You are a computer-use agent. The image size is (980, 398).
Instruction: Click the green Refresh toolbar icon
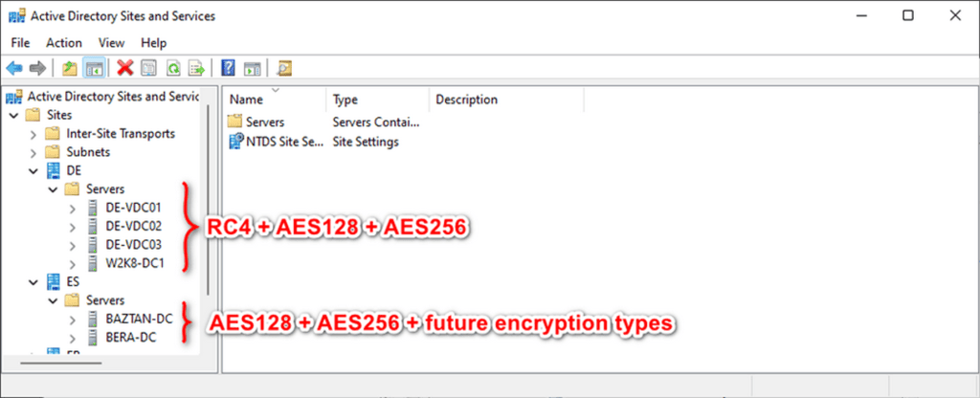[x=173, y=68]
